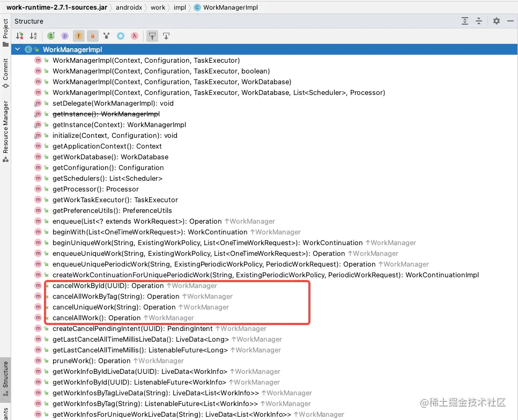Viewport: 518px width, 420px height.
Task: Open Structure panel settings gear
Action: point(496,21)
